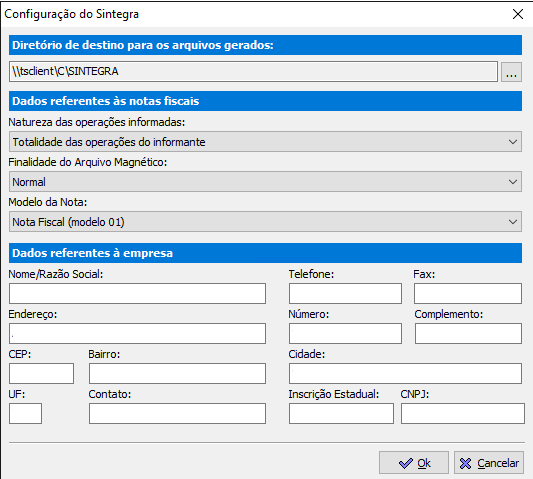Click the Ok checkmark button
533x479 pixels.
click(414, 463)
